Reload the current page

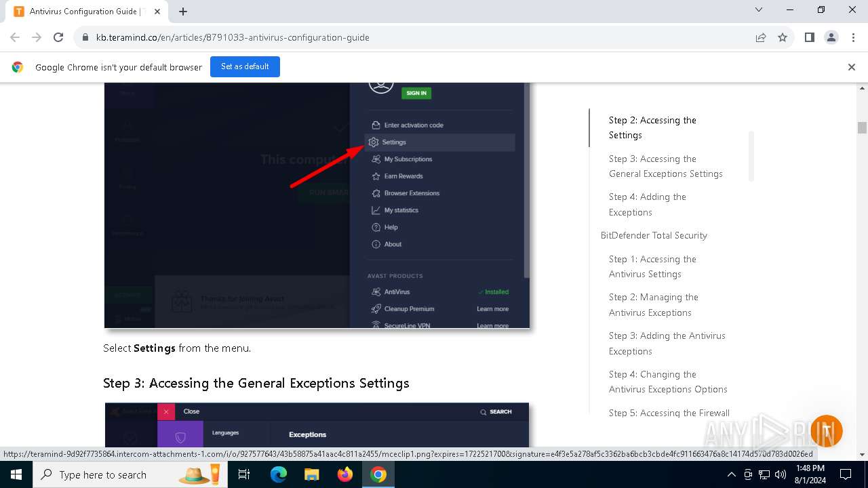click(58, 37)
